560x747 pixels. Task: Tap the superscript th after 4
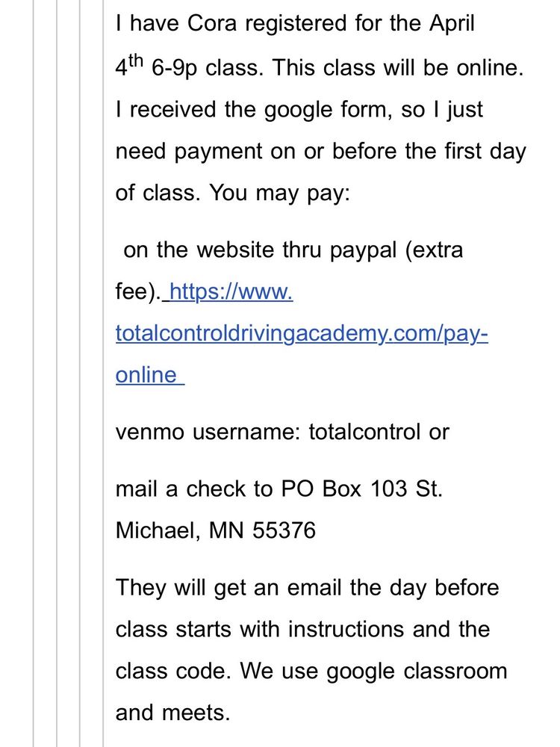tap(135, 61)
